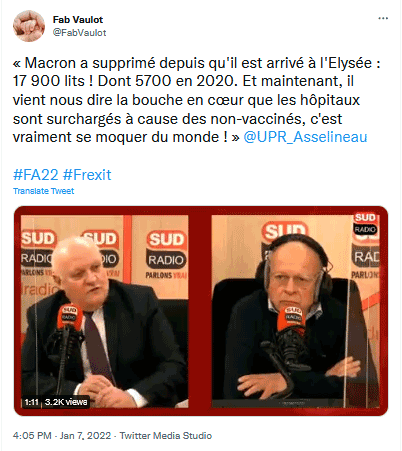The width and height of the screenshot is (402, 451).
Task: Open the 4:05 PM Jan 7, 2022 timestamp
Action: point(62,436)
